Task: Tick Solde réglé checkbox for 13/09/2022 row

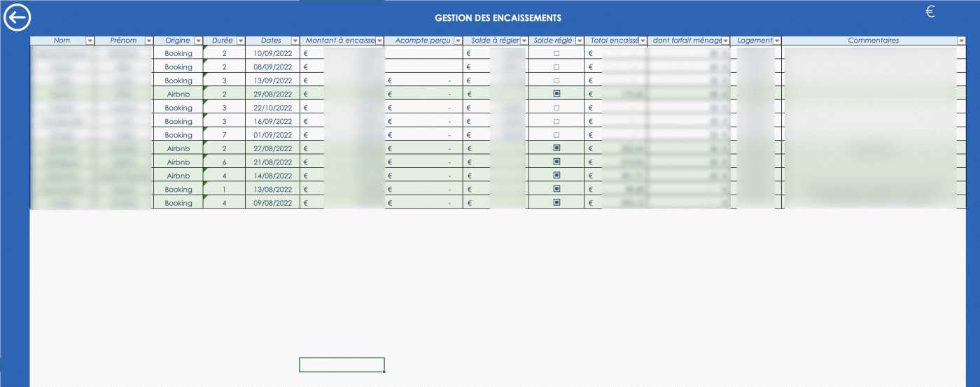Action: pos(556,80)
